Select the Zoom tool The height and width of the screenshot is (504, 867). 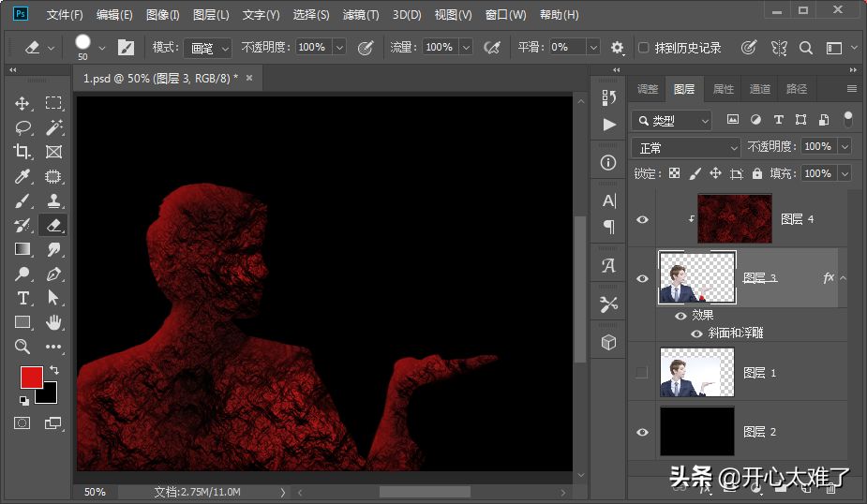point(22,347)
